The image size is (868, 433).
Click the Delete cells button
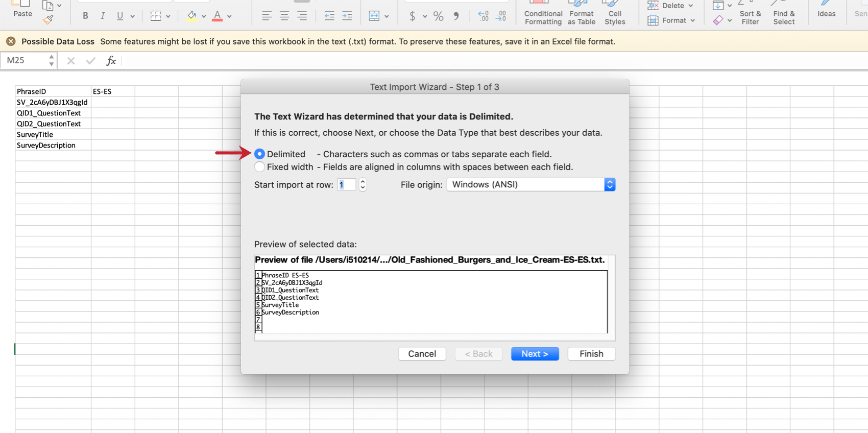tap(670, 6)
